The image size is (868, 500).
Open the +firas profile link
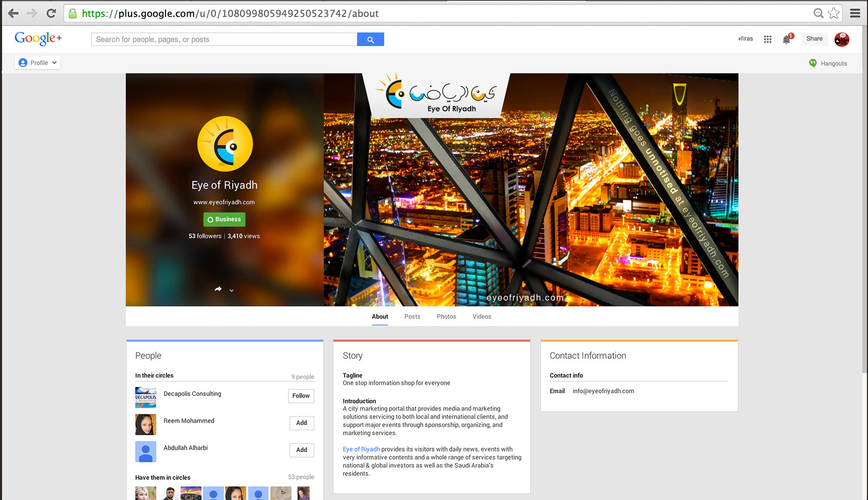[745, 39]
